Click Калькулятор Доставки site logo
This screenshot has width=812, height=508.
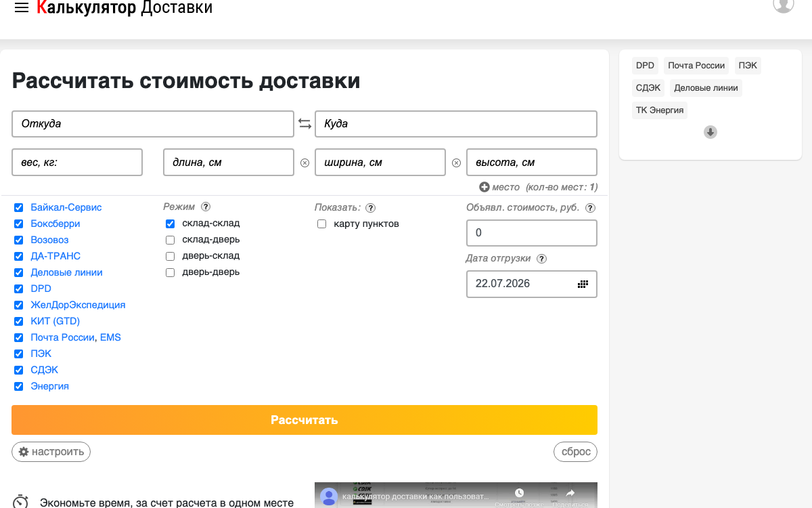125,7
